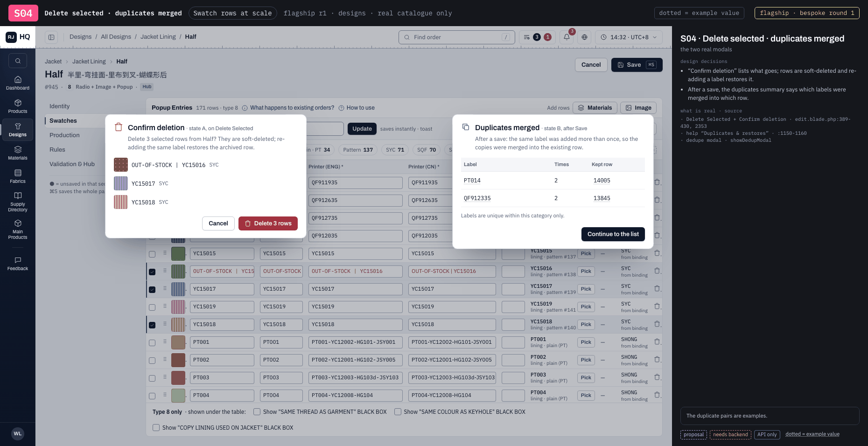The image size is (868, 446).
Task: Open Materials in the sidebar
Action: coord(18,153)
